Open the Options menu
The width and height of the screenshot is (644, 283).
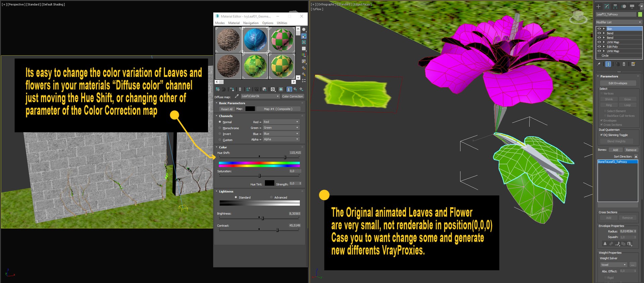[x=268, y=23]
